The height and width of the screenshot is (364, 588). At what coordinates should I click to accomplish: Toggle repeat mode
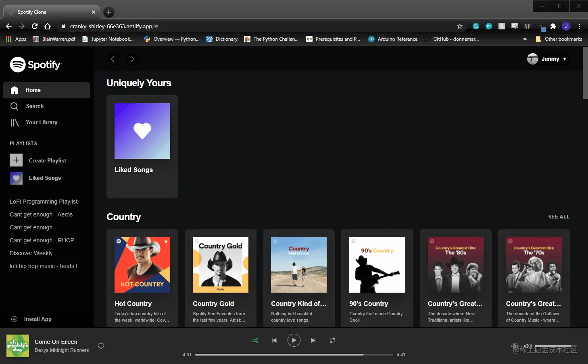coord(332,341)
